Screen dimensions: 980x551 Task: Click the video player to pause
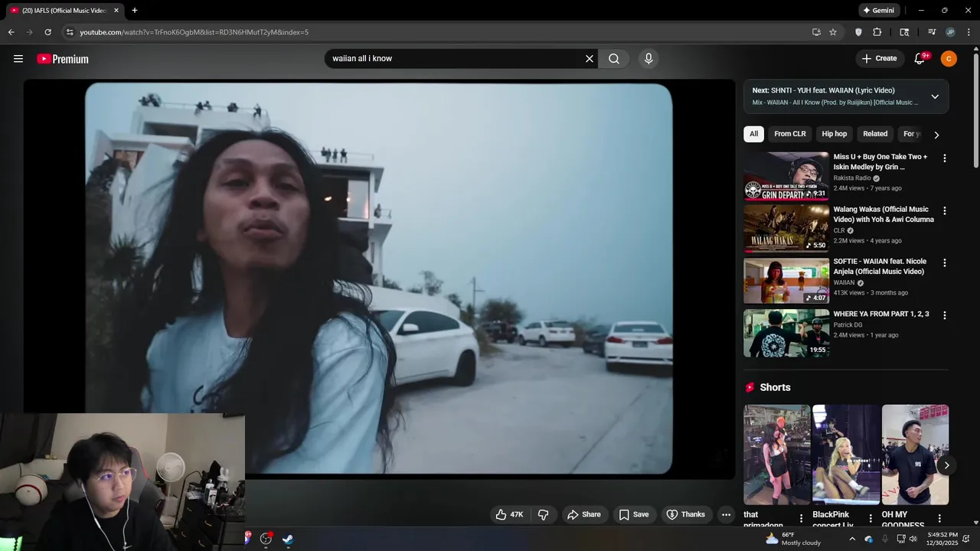[x=379, y=279]
